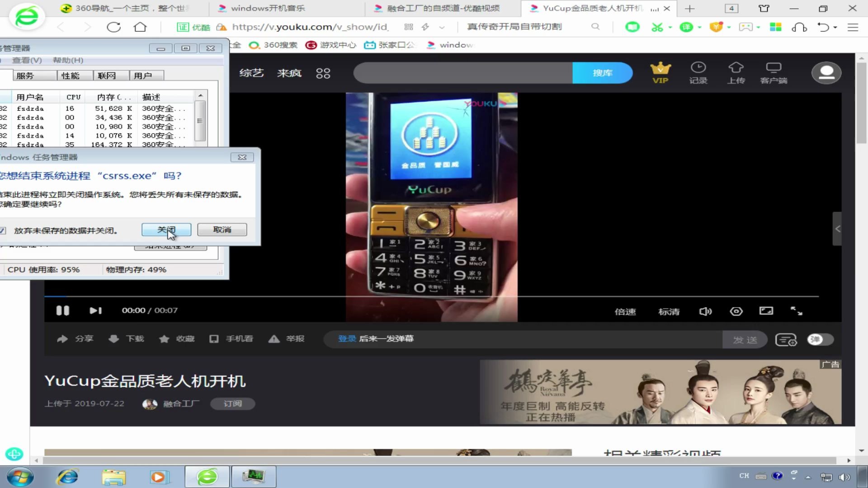This screenshot has width=868, height=488.
Task: Open 帮助(H) menu in Task Manager
Action: pos(68,60)
